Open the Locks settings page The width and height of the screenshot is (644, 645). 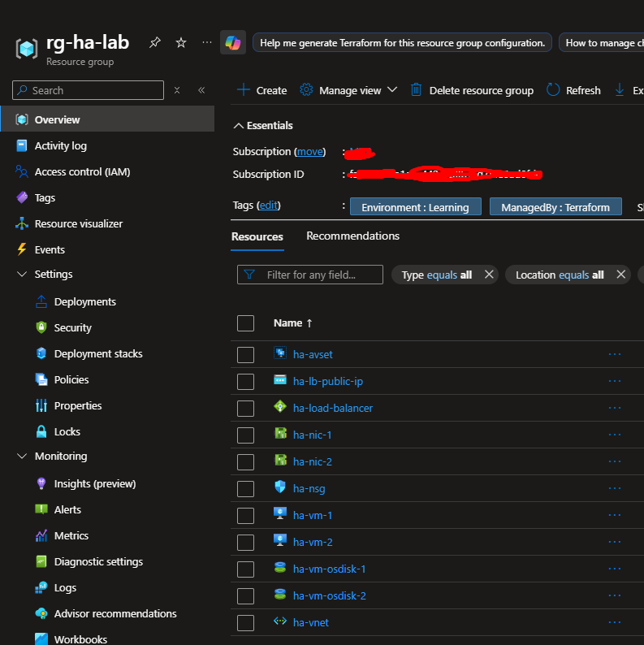pos(67,431)
